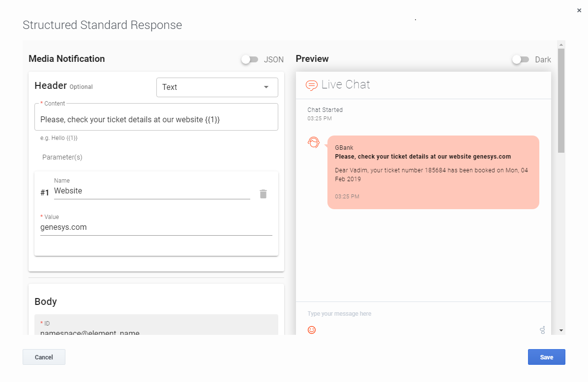588x382 pixels.
Task: Select the GBank message bubble in preview
Action: point(433,172)
